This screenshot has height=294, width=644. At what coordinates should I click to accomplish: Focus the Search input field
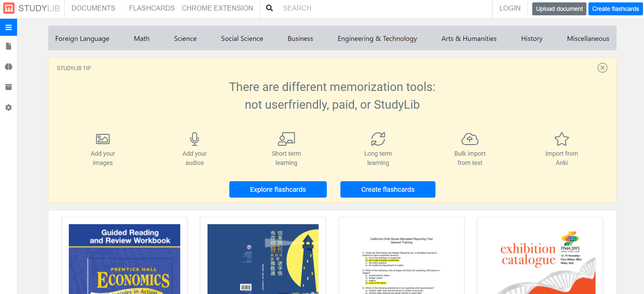pyautogui.click(x=385, y=8)
